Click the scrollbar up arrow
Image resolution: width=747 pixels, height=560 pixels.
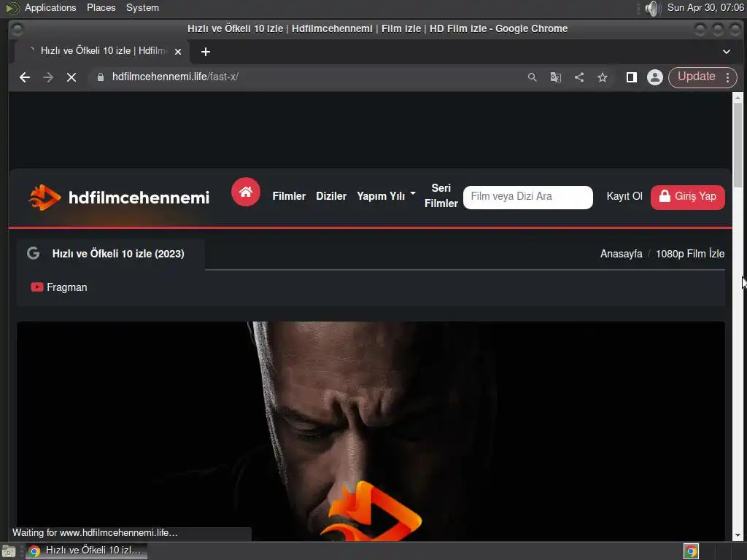(738, 97)
